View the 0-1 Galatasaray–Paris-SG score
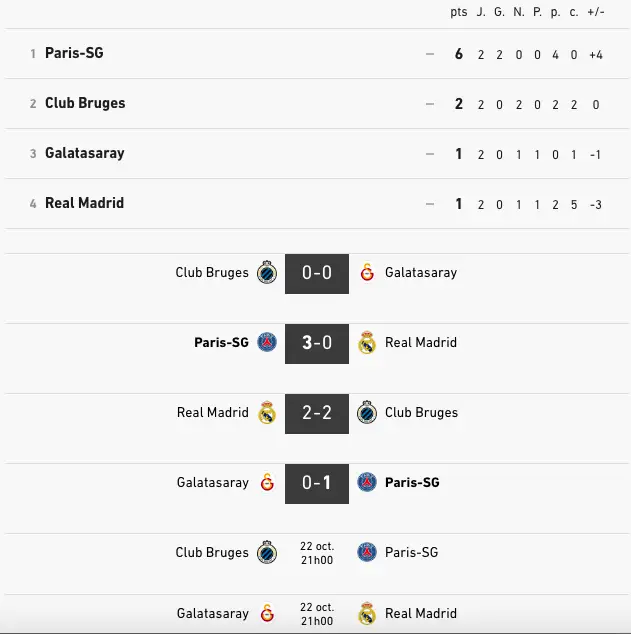 317,483
